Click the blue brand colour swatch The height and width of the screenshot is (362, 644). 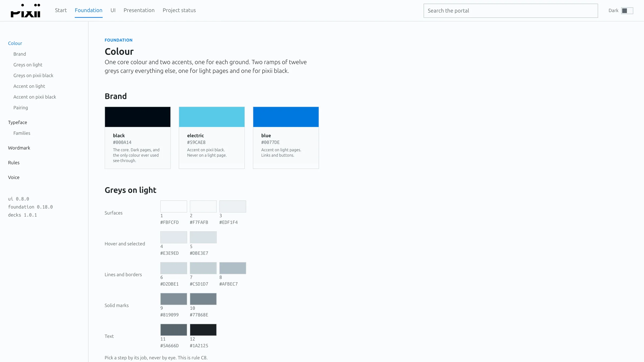pos(286,117)
